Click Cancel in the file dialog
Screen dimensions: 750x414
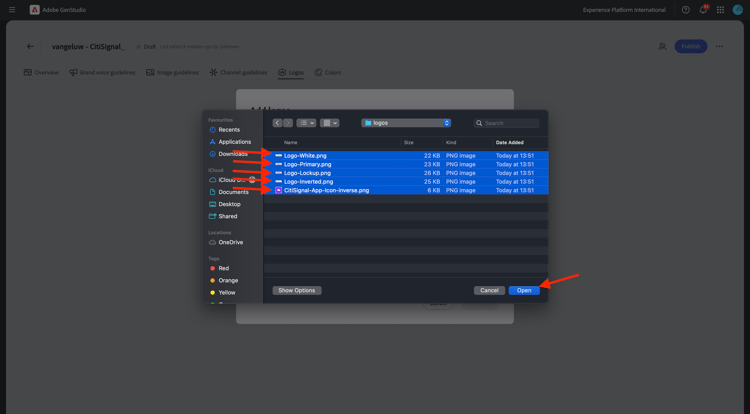pyautogui.click(x=489, y=290)
